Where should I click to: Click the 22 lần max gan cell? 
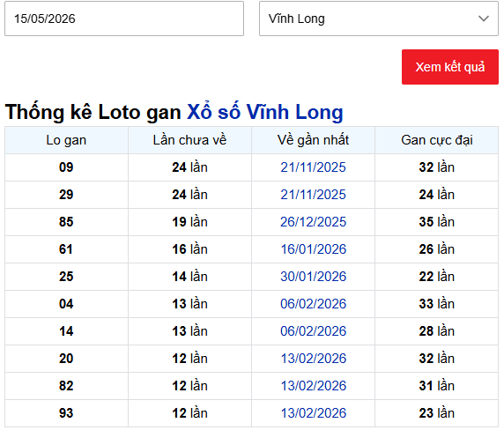[436, 277]
